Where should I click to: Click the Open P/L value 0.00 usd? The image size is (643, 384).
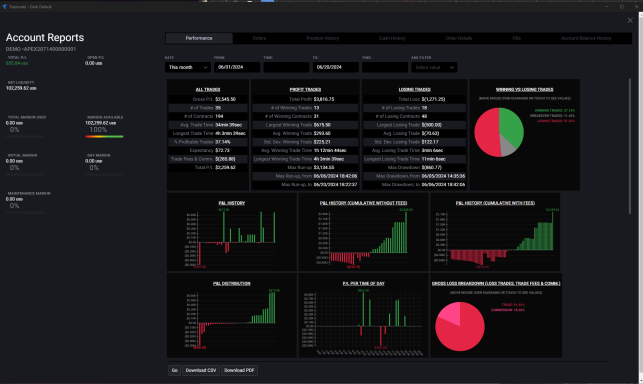click(93, 63)
